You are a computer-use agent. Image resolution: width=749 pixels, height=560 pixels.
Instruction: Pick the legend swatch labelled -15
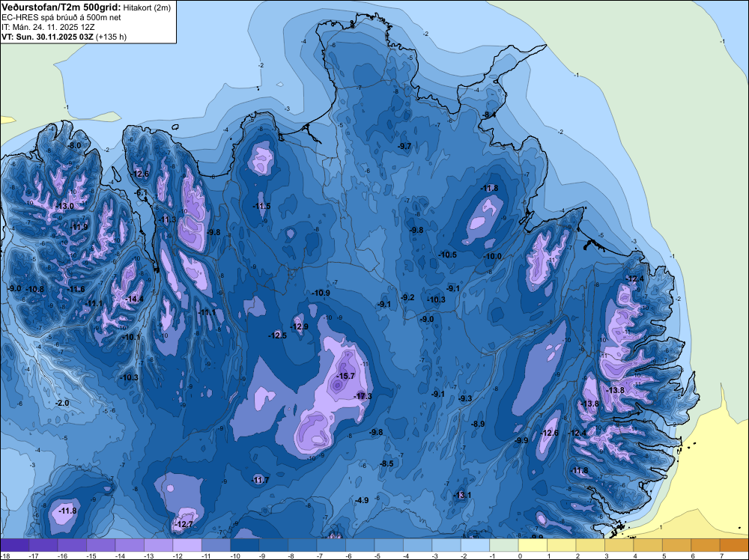pos(101,545)
